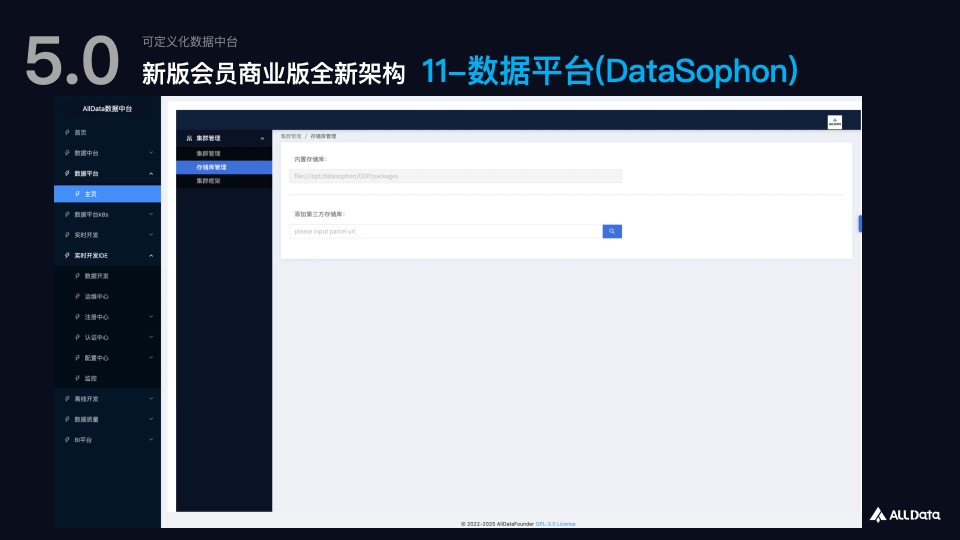This screenshot has width=960, height=540.
Task: Expand the 注册中心 submenu chevron
Action: click(x=151, y=317)
